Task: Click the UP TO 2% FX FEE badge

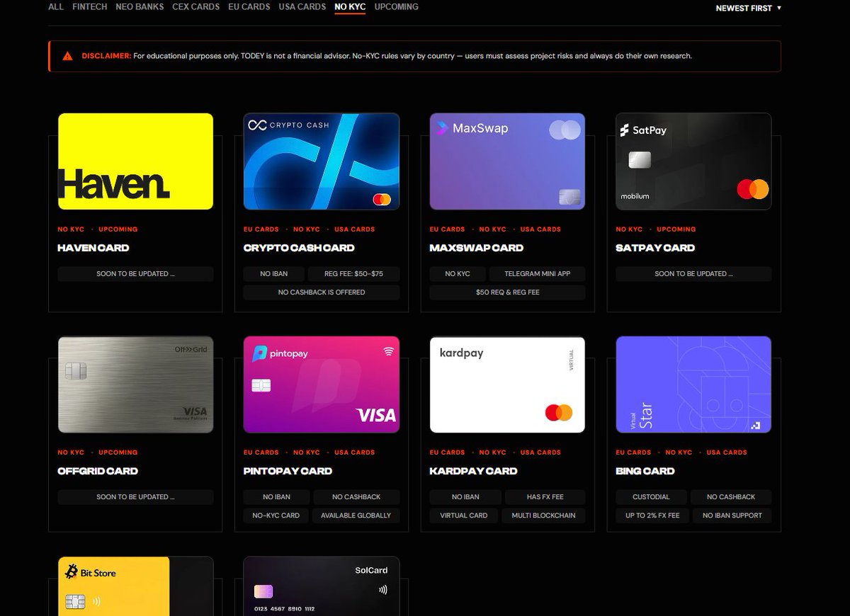Action: pos(652,515)
